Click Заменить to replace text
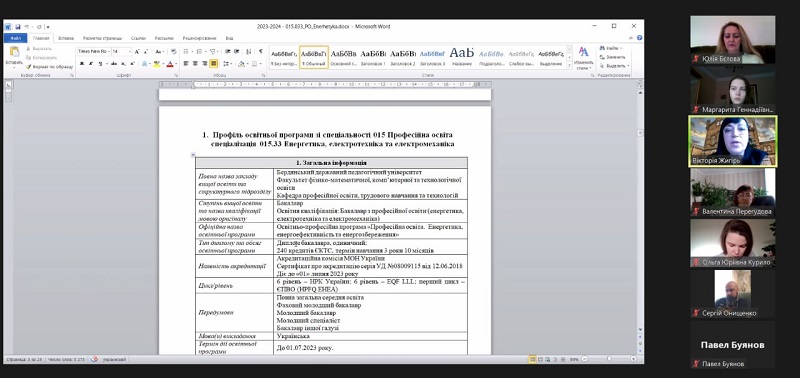800x378 pixels. (x=613, y=57)
